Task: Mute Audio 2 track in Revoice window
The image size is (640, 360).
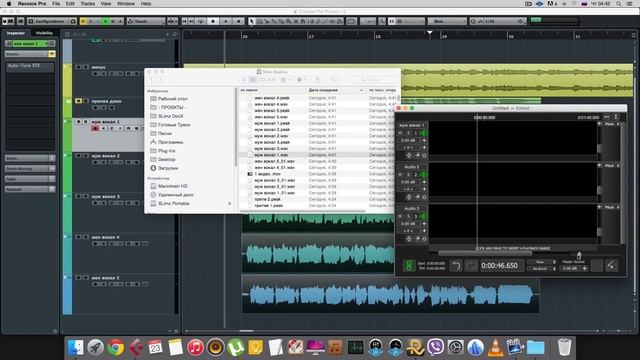Action: tap(400, 175)
